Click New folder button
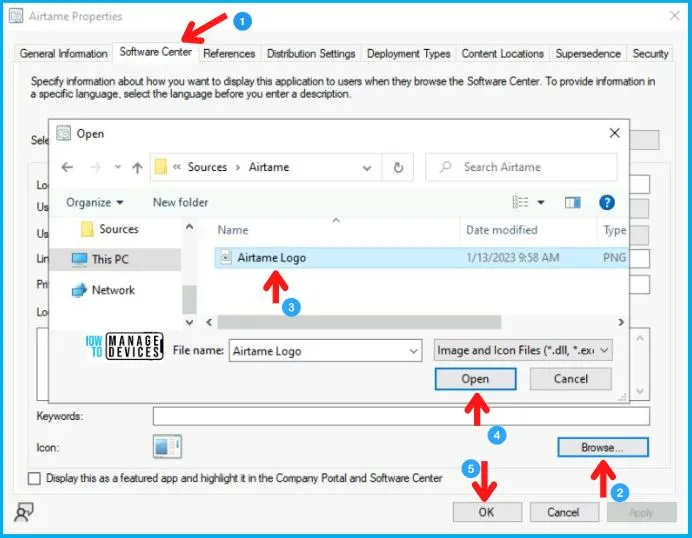 [x=180, y=203]
